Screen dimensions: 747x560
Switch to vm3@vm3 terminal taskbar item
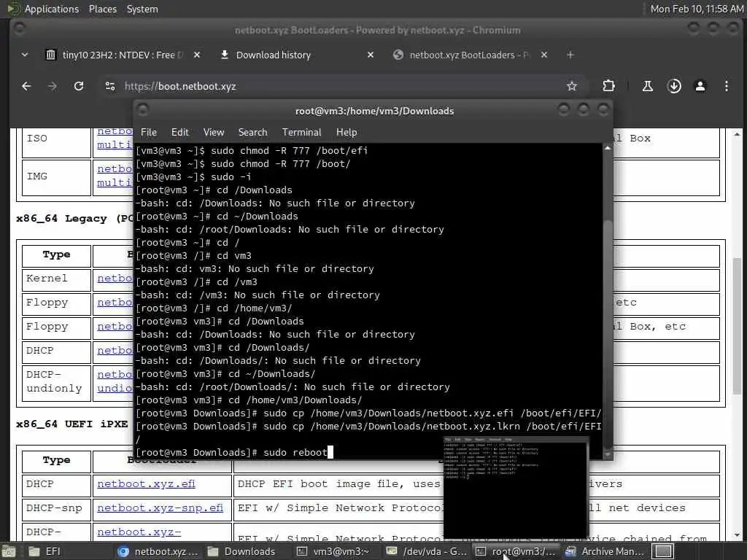pyautogui.click(x=333, y=551)
